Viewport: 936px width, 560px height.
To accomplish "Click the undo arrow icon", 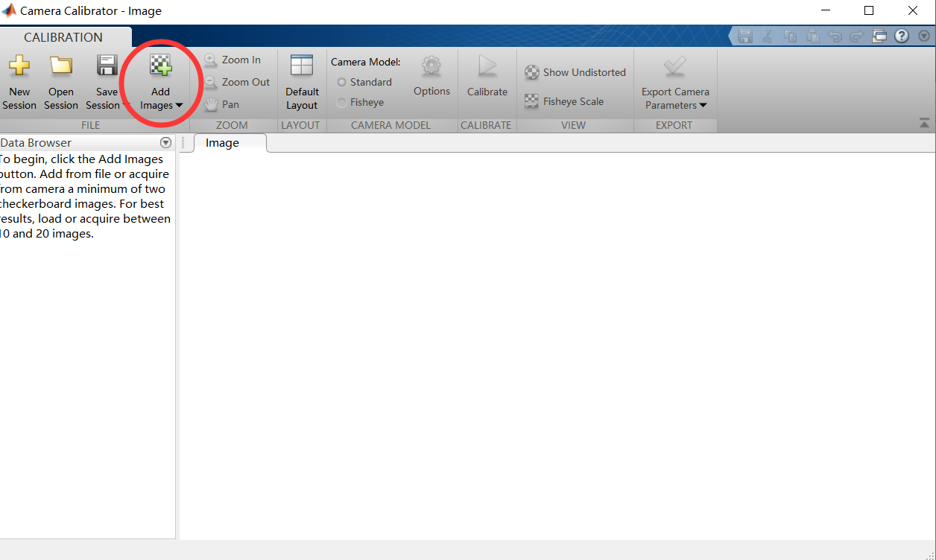I will tap(835, 36).
